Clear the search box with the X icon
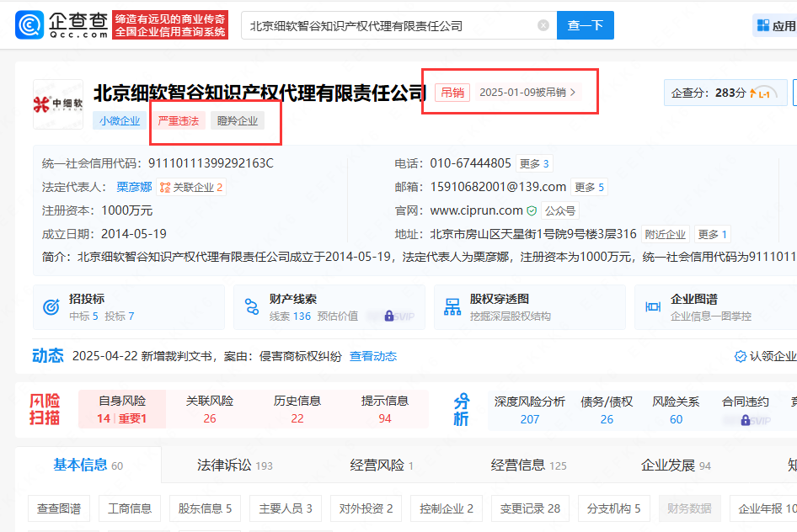797x532 pixels. (543, 25)
